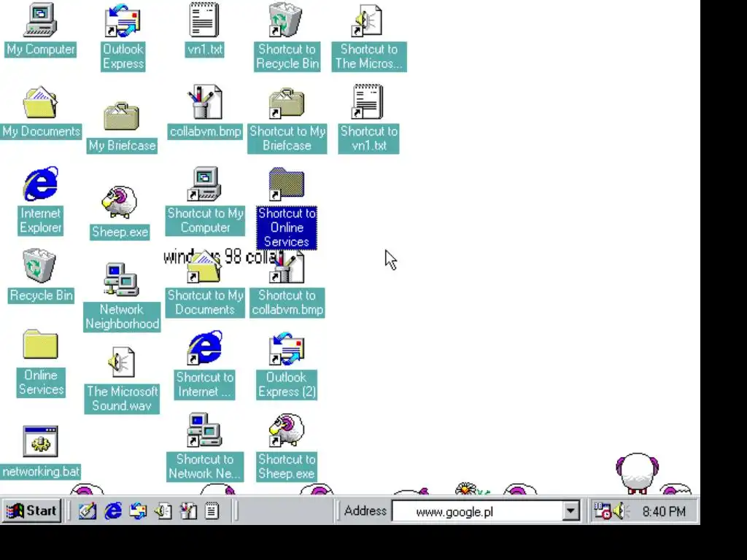The height and width of the screenshot is (560, 747).
Task: Open the bitmap shortcut in Quick Launch
Action: click(x=188, y=511)
